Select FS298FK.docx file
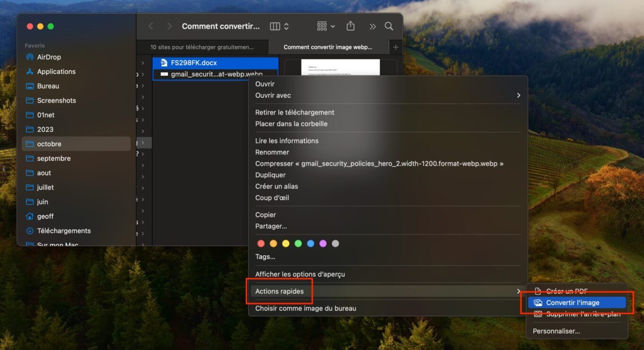644x350 pixels. [215, 63]
